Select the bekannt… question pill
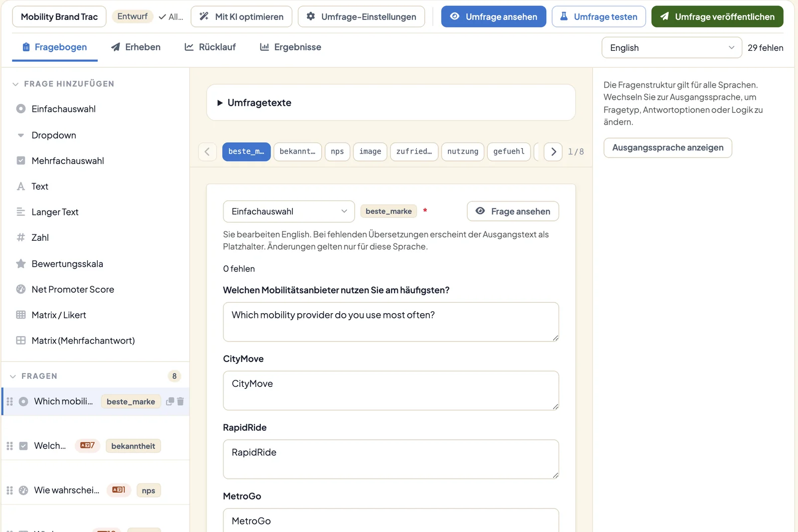 click(298, 152)
